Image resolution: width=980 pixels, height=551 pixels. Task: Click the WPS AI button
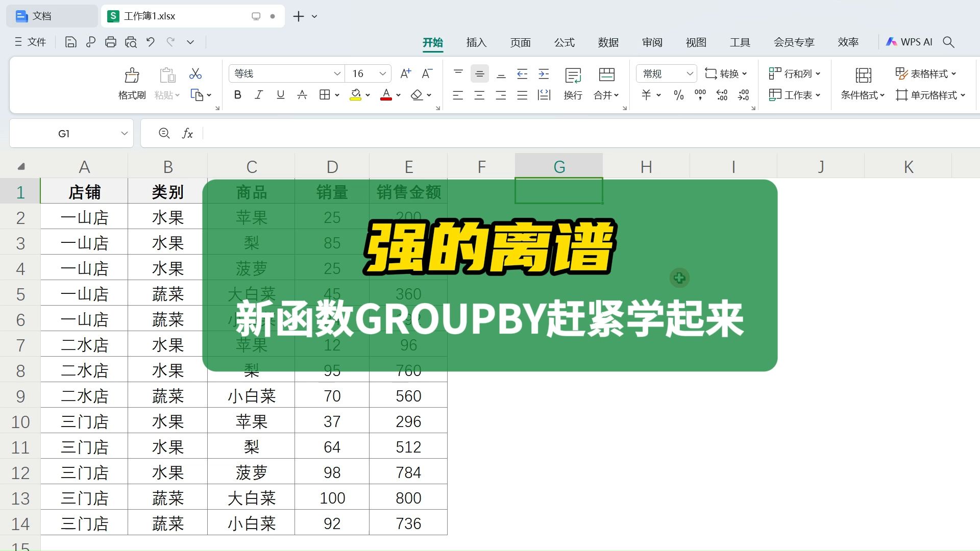click(x=909, y=42)
